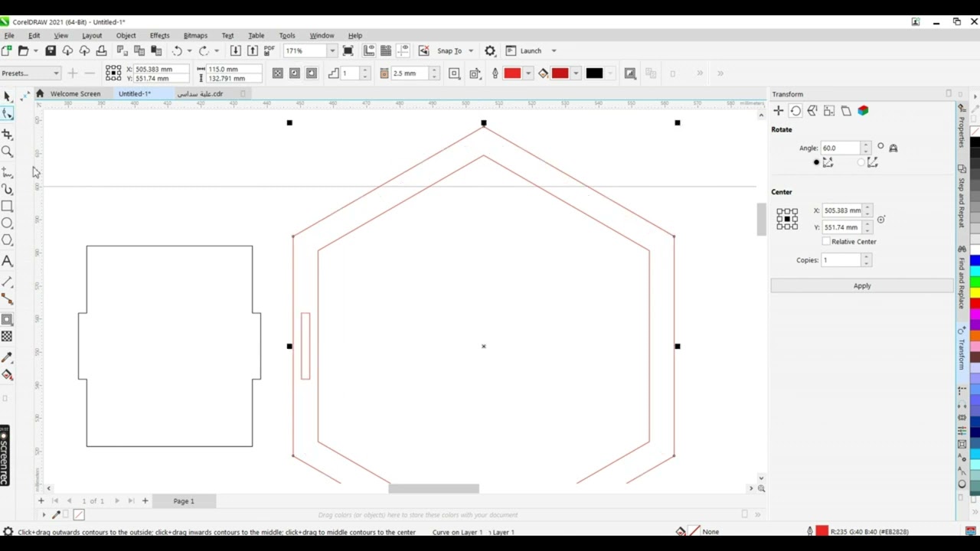
Task: Toggle Show Grid button
Action: tap(386, 51)
